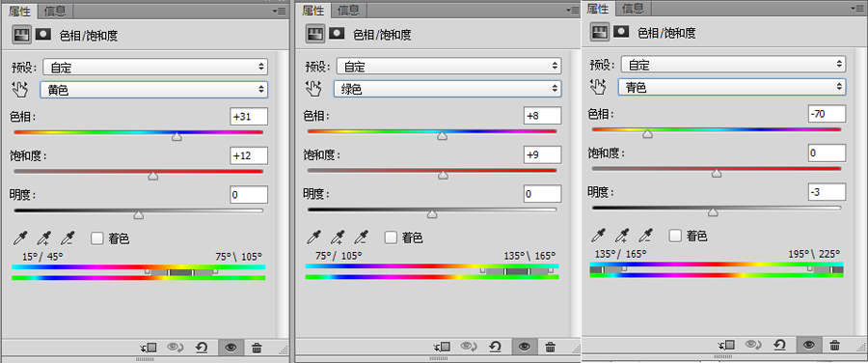Reset adjustment defaults in 黄色 panel
The height and width of the screenshot is (363, 868).
click(202, 349)
